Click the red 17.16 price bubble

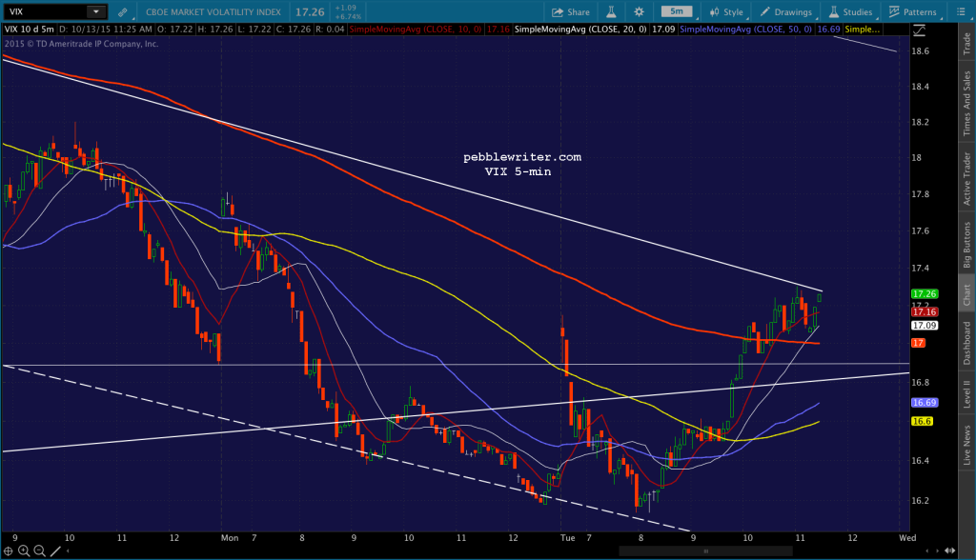pyautogui.click(x=925, y=311)
